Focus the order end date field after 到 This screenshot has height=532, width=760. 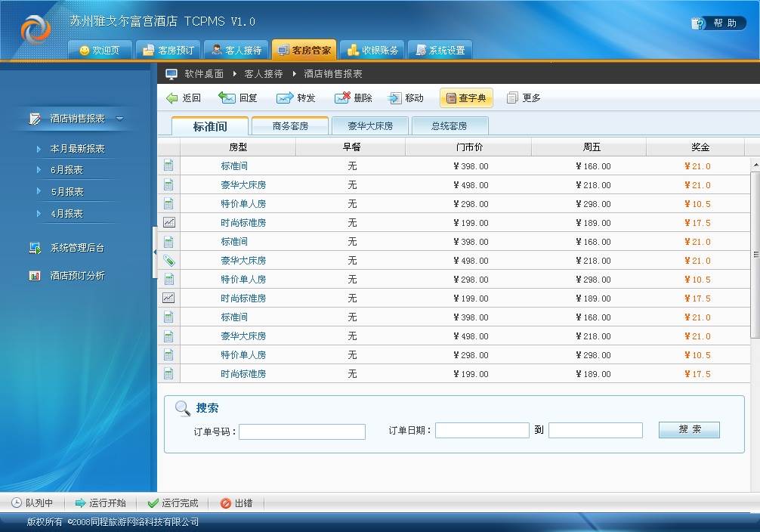click(596, 430)
